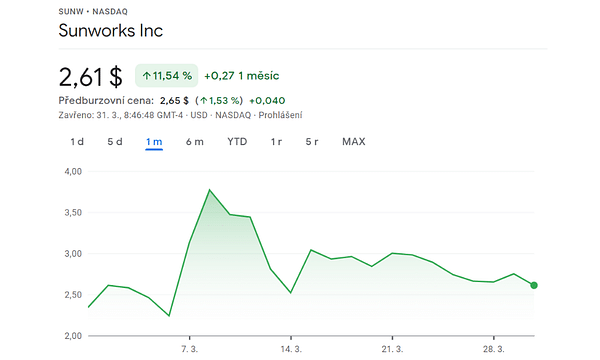Image resolution: width=600 pixels, height=360 pixels.
Task: Click the 21. 3. date axis label
Action: click(x=392, y=349)
